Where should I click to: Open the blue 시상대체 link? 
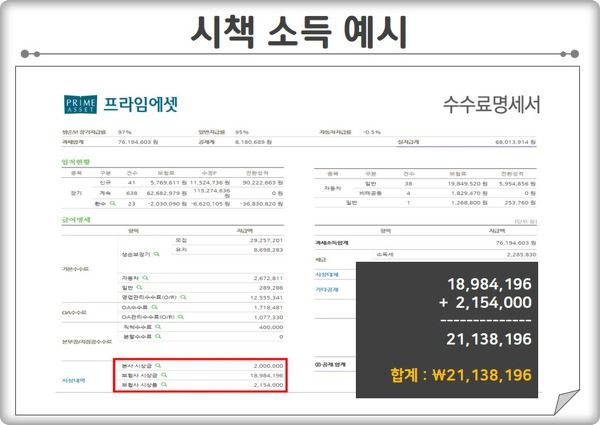coord(326,275)
